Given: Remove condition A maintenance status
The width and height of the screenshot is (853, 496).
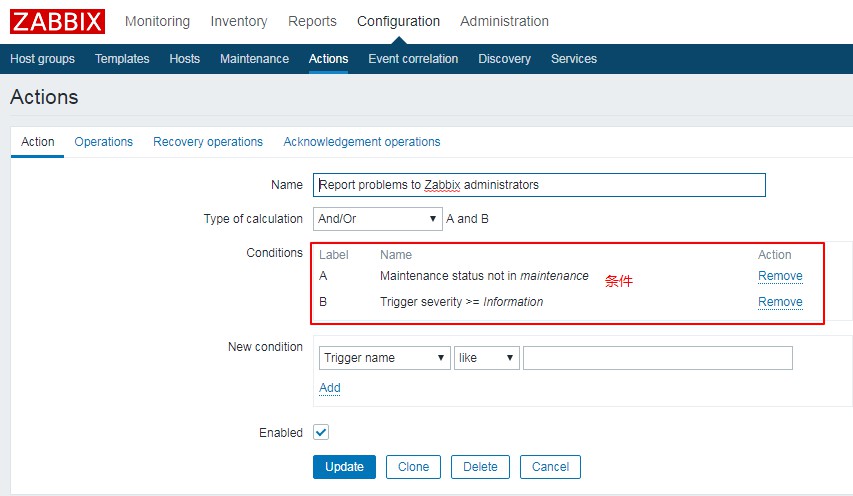Looking at the screenshot, I should (x=780, y=276).
